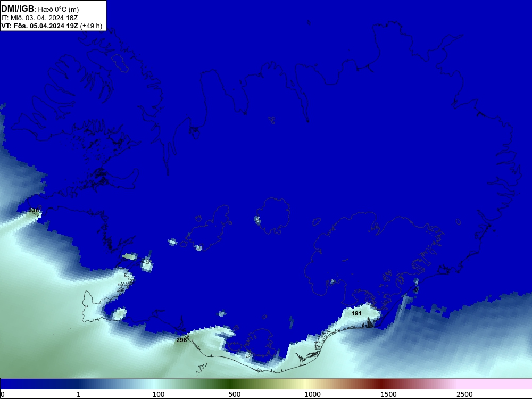Click the legend tick label 1500

388,394
